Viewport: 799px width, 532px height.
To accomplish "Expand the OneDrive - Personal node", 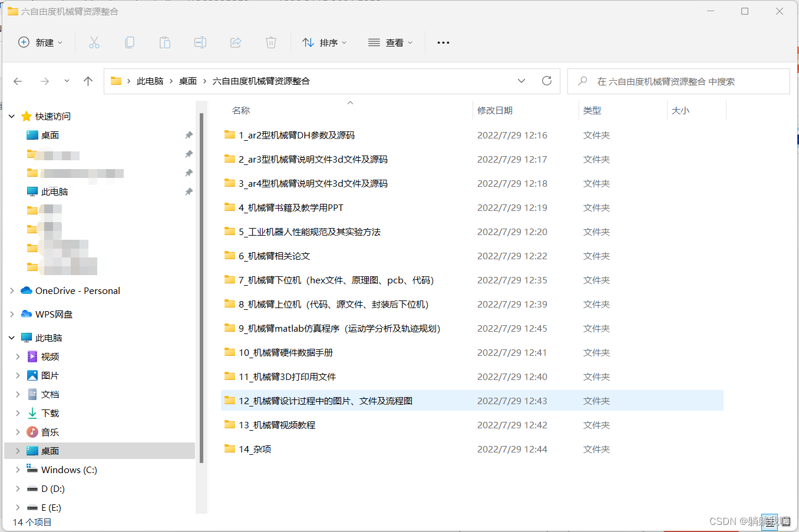I will click(12, 290).
